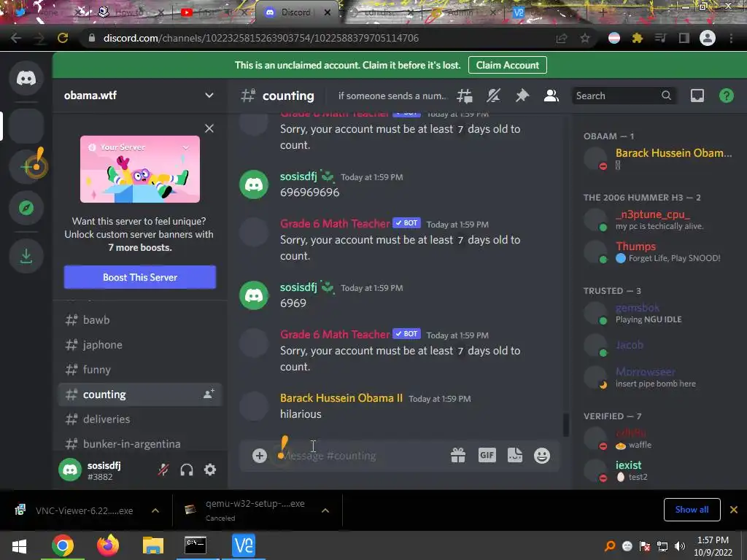Open Discord home direct messages icon
The height and width of the screenshot is (560, 747).
coord(26,78)
